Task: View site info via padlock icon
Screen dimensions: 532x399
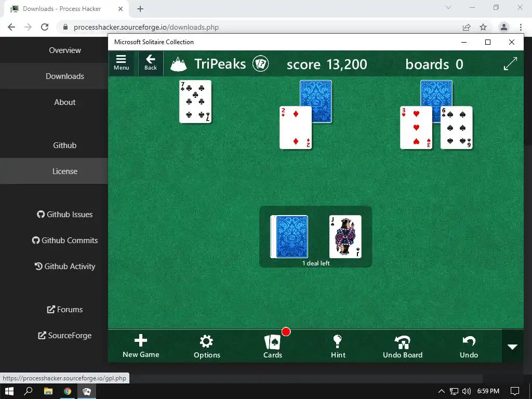Action: coord(65,27)
